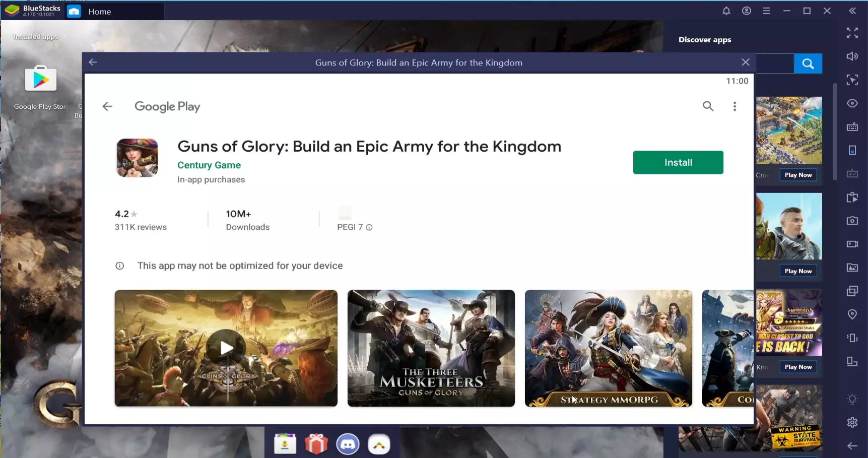Take a screenshot with camera icon

pyautogui.click(x=852, y=221)
